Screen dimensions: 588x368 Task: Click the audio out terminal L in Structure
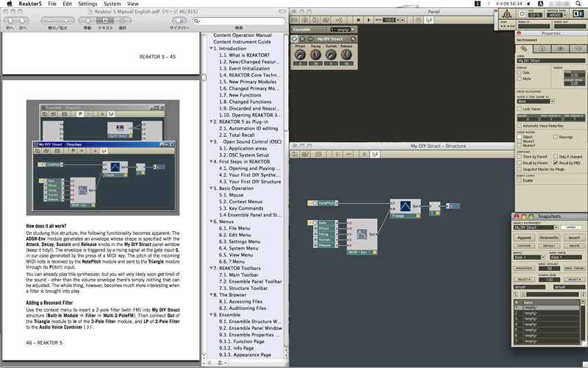click(x=453, y=206)
